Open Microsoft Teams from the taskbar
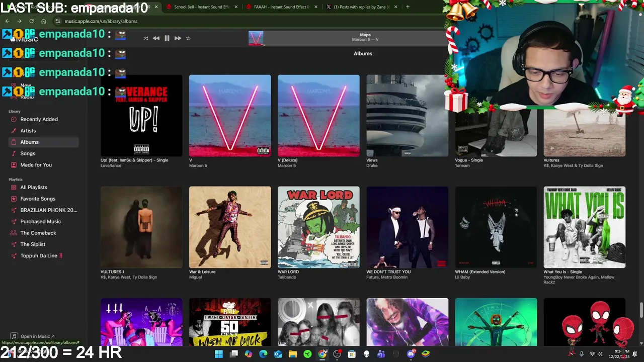Viewport: 644px width, 362px height. [381, 354]
